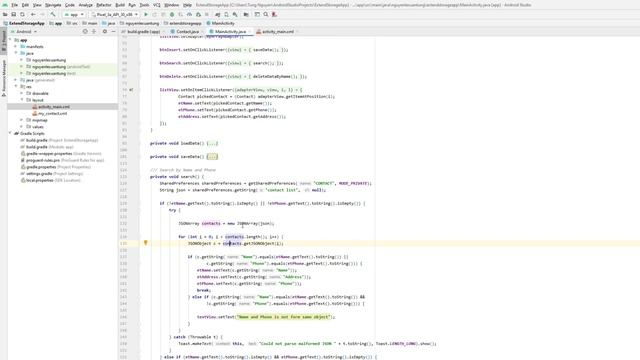
Task: Click the Search Everywhere magnifier icon
Action: coord(266,14)
